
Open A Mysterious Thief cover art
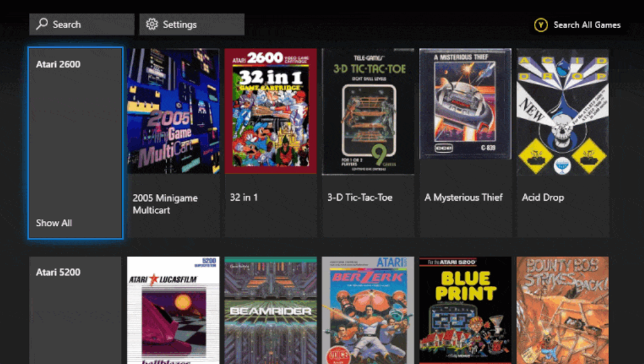[465, 104]
